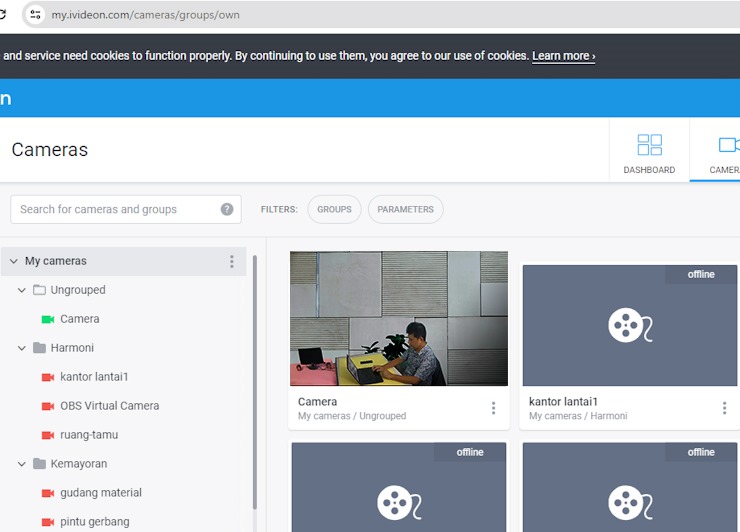Viewport: 740px width, 532px height.
Task: Click My cameras / Ungrouped path text
Action: point(352,416)
